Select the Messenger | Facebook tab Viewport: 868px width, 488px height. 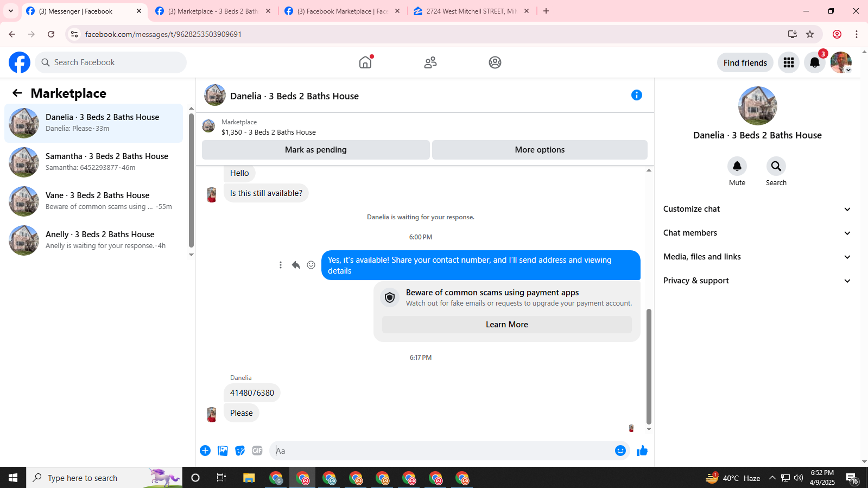(x=84, y=11)
